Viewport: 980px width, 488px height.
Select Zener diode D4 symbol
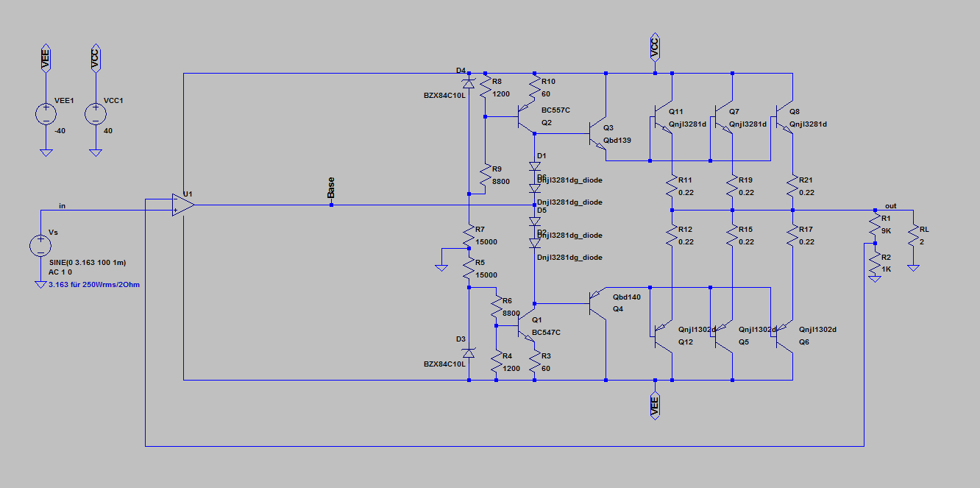pos(469,82)
